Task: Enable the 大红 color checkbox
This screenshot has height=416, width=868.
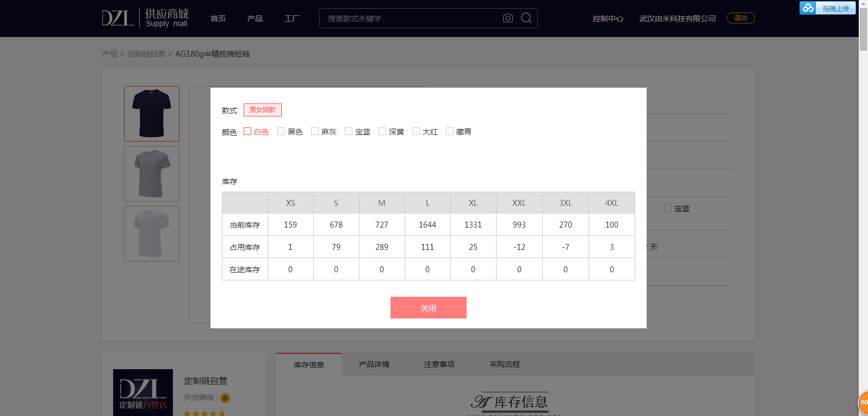Action: [x=416, y=131]
